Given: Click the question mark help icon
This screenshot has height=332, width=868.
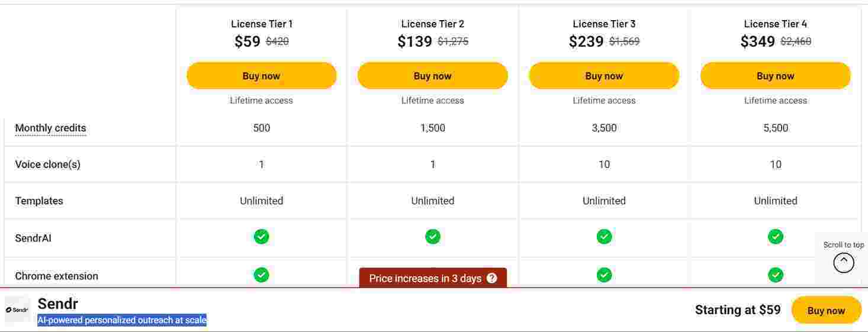Looking at the screenshot, I should tap(491, 278).
